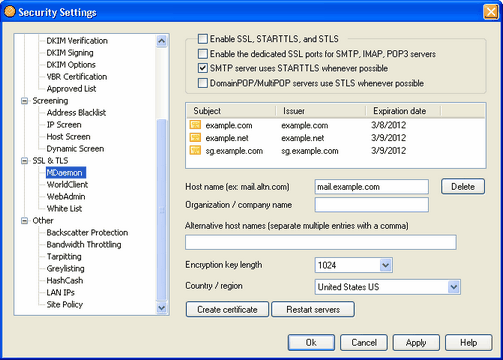Select WorldClient under SSL & TLS

(x=67, y=185)
